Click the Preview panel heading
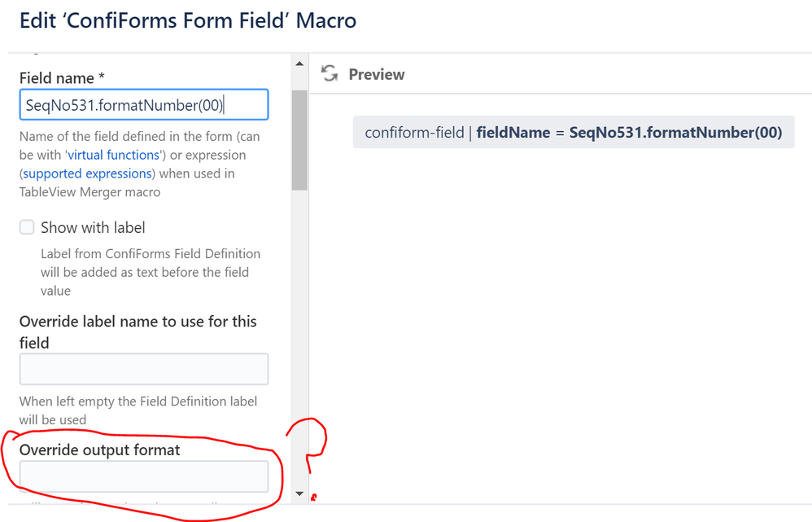The image size is (812, 522). [376, 73]
